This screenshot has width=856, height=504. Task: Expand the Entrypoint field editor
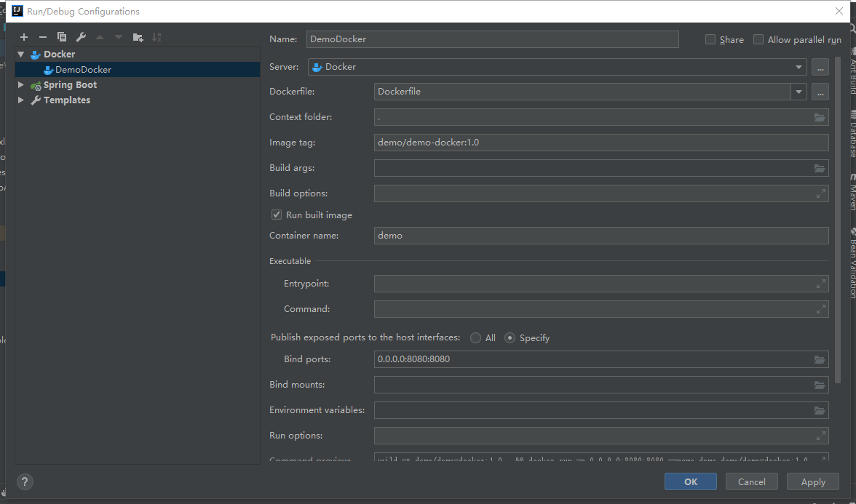tap(820, 284)
